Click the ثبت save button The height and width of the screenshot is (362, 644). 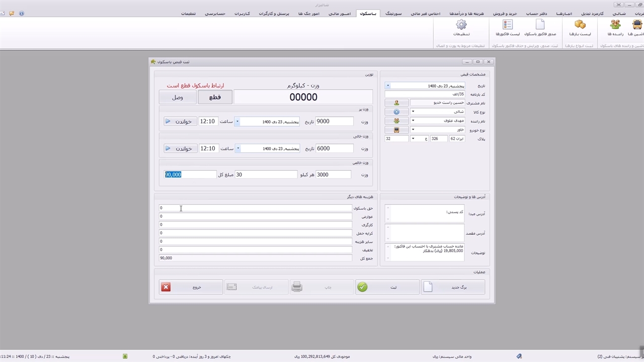point(387,287)
